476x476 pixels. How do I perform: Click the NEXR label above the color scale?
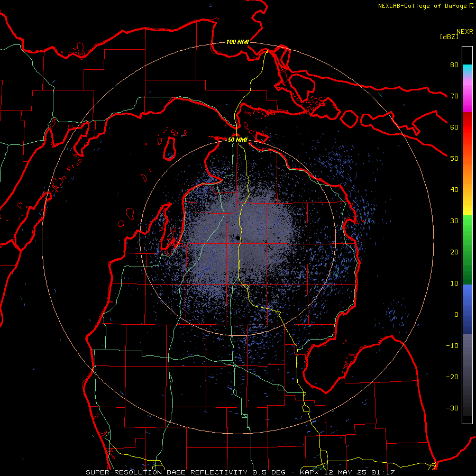[x=464, y=32]
